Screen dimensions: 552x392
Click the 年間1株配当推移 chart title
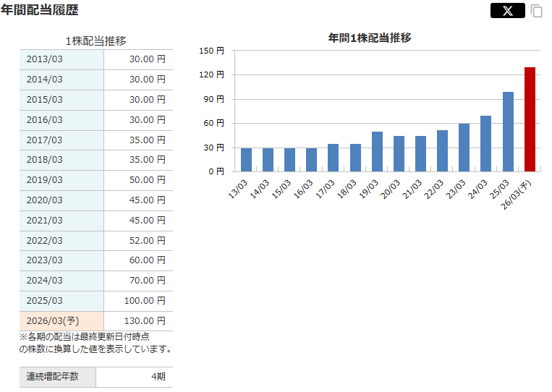370,38
